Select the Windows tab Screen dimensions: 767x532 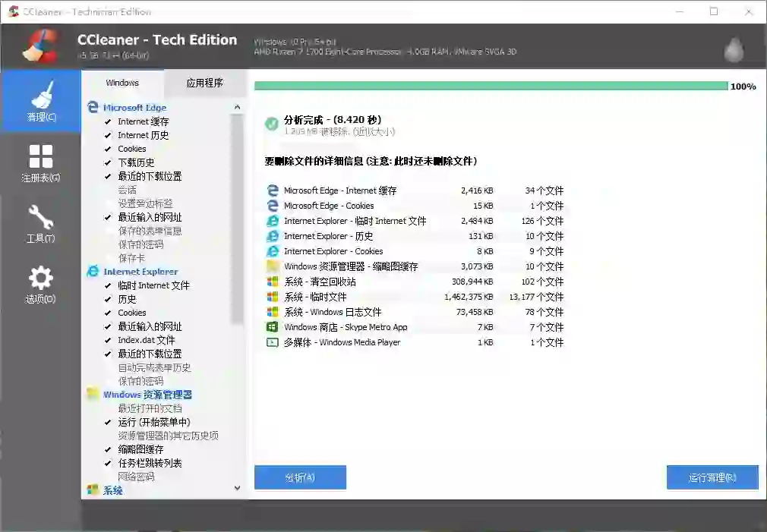pyautogui.click(x=122, y=83)
